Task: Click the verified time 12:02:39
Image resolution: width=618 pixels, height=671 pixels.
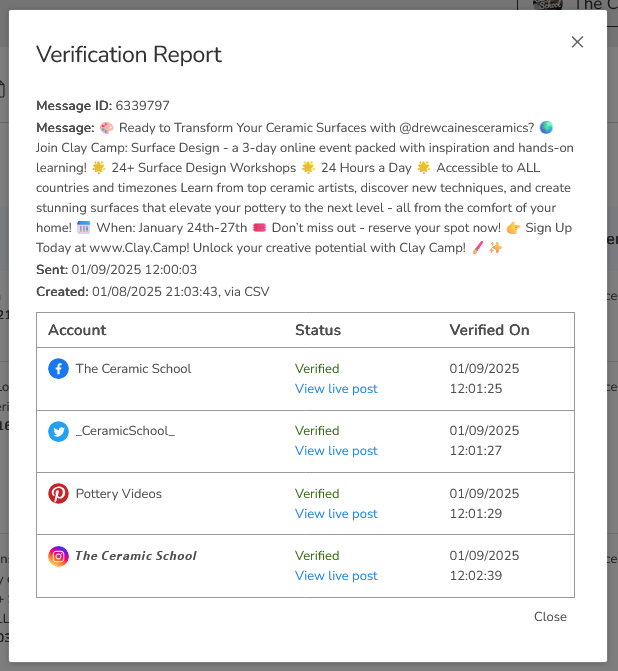Action: [475, 576]
